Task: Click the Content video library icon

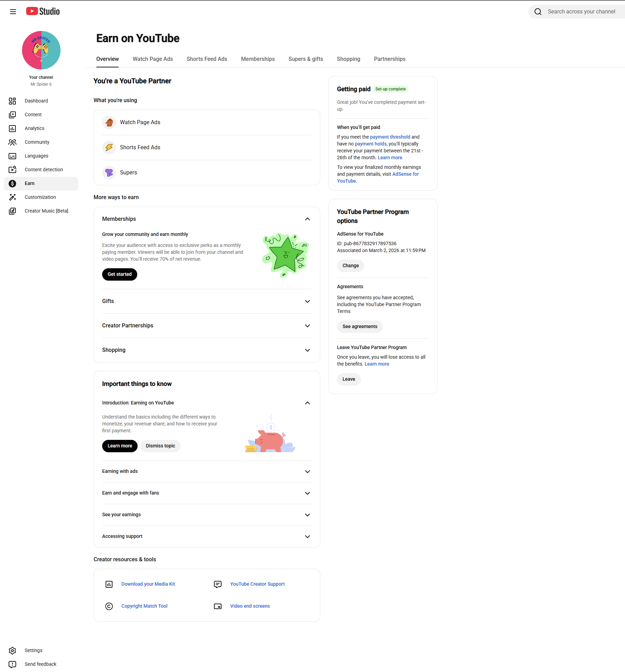Action: tap(12, 115)
